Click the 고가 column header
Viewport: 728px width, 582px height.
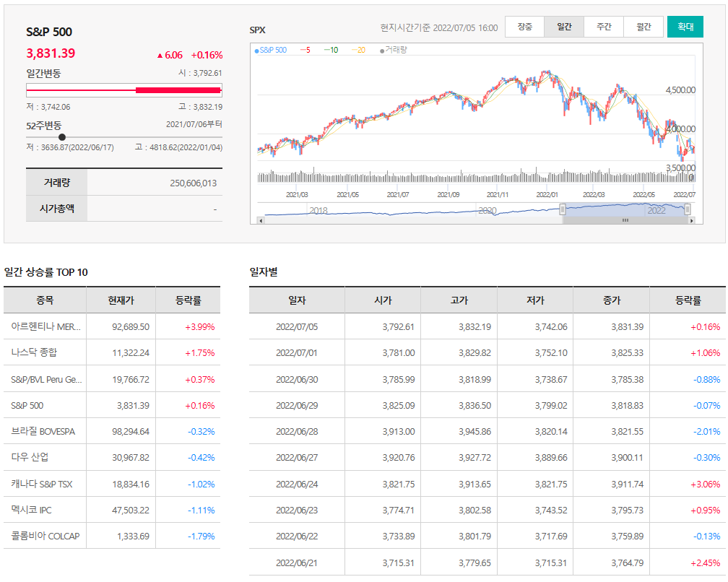tap(459, 300)
